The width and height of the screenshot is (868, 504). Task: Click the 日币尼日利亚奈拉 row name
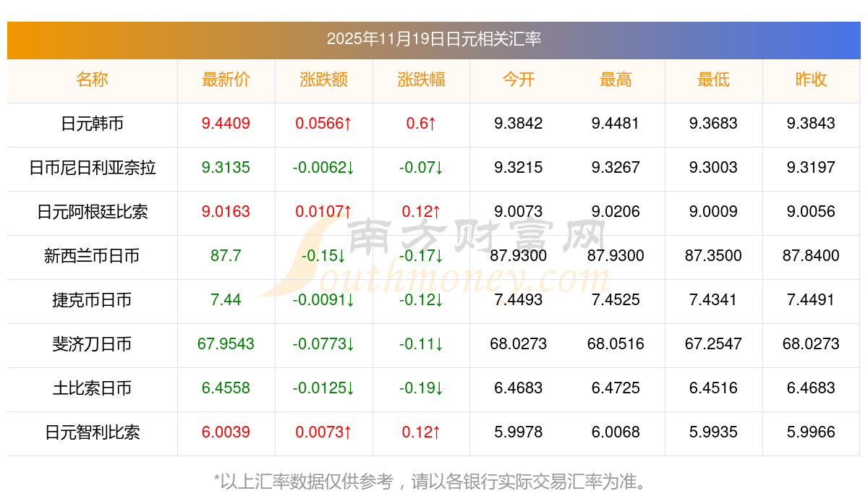point(92,168)
